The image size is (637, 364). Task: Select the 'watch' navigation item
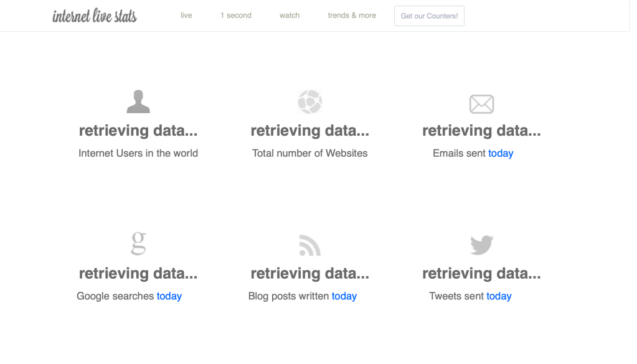290,16
